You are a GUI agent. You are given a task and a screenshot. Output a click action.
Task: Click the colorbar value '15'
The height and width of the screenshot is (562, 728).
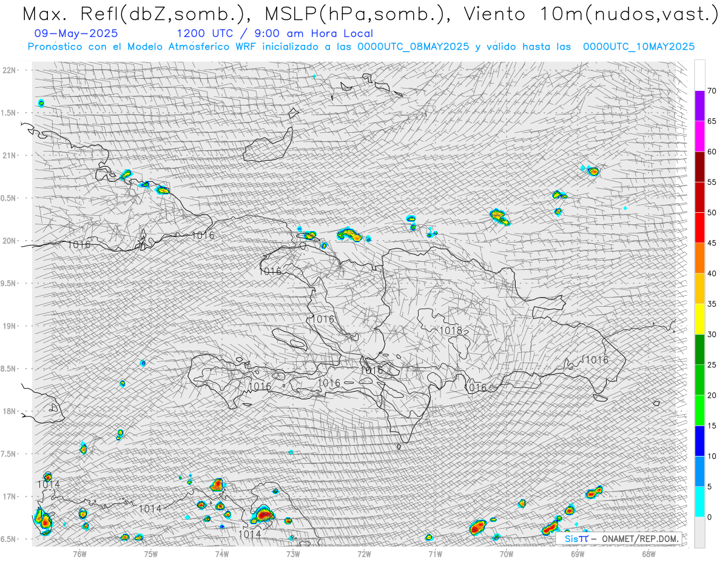click(x=712, y=426)
